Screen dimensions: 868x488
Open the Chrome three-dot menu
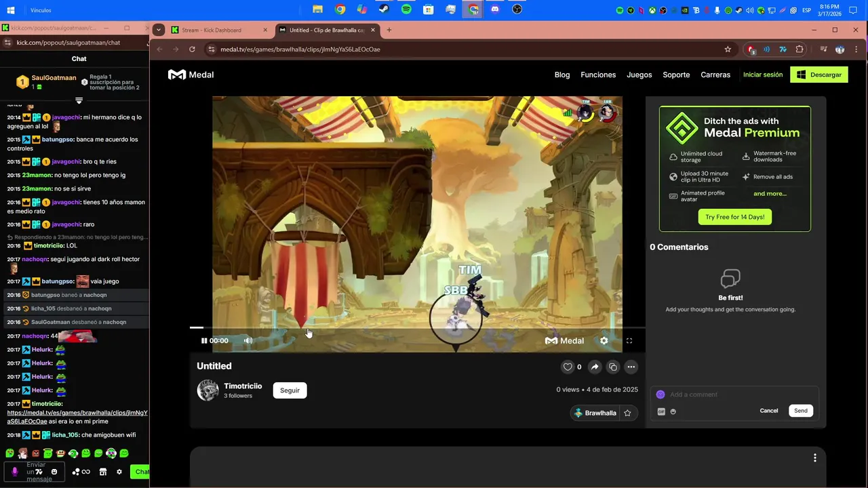pos(856,49)
